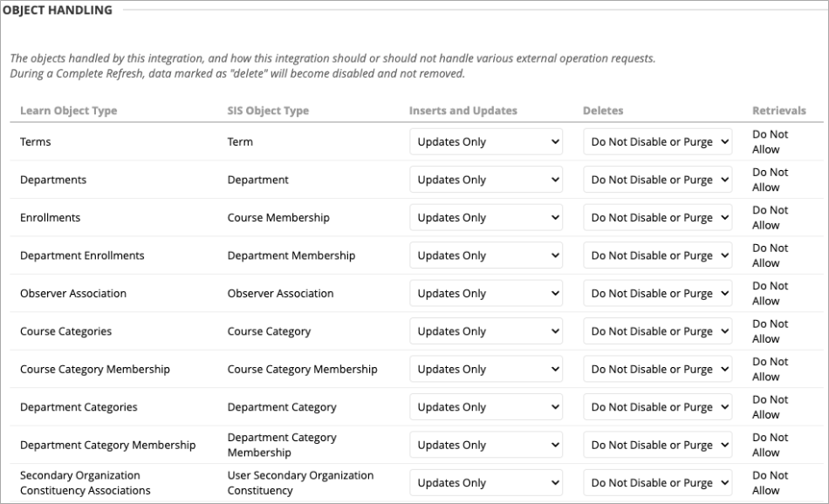This screenshot has width=829, height=504.
Task: Open Inserts and Updates for Course Categories
Action: point(486,331)
